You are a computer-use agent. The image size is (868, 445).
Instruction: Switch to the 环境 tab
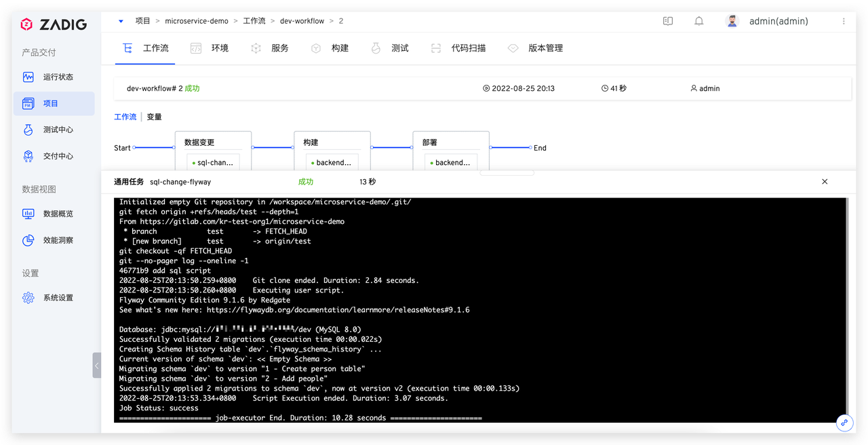tap(210, 48)
